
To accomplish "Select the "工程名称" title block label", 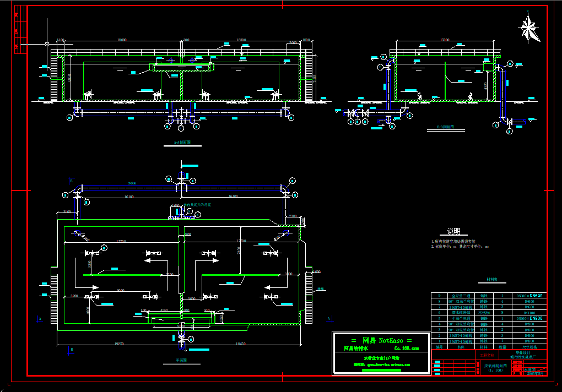I will point(487,355).
